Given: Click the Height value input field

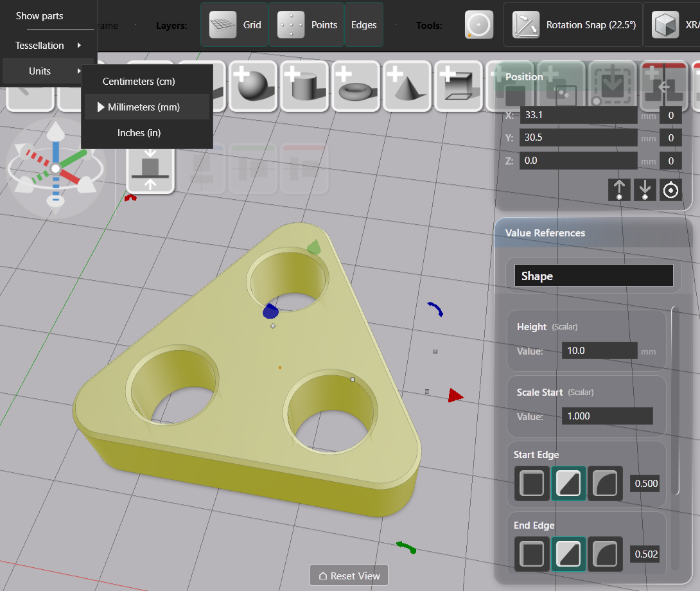Looking at the screenshot, I should [x=599, y=351].
